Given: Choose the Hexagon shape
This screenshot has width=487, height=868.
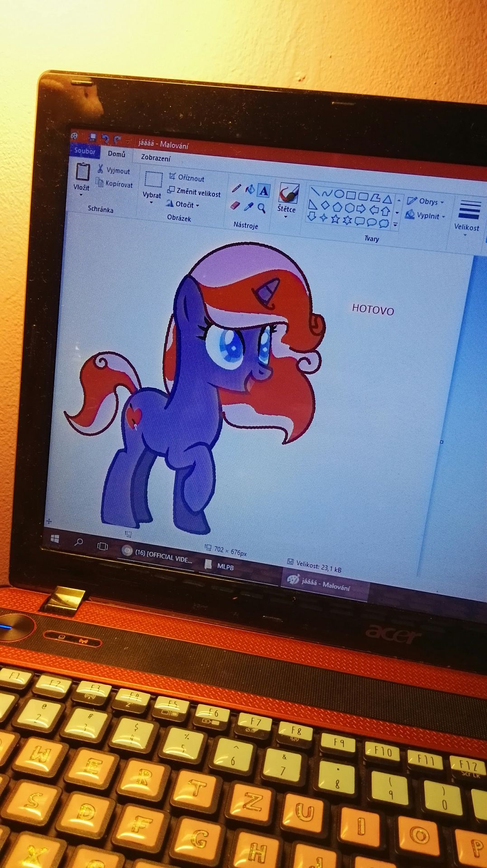Looking at the screenshot, I should [349, 208].
